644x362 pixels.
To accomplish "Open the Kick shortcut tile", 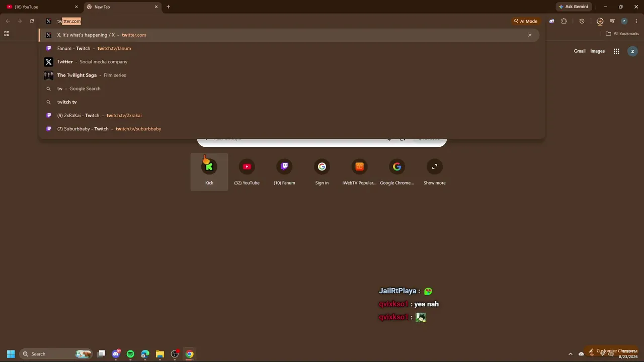I will coord(209,172).
